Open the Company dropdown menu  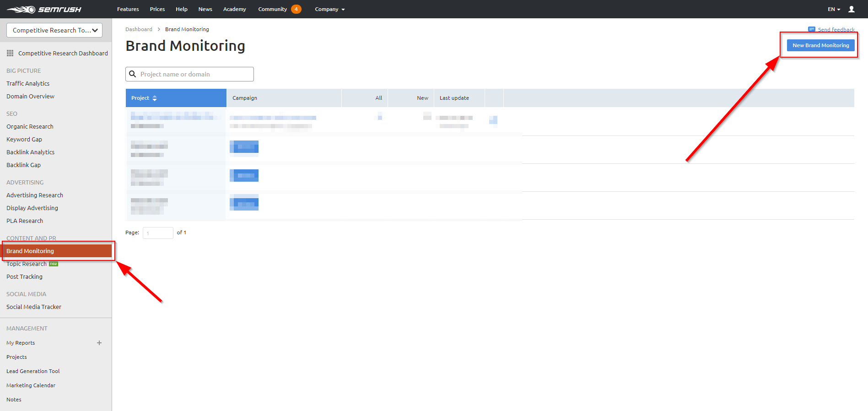click(329, 9)
